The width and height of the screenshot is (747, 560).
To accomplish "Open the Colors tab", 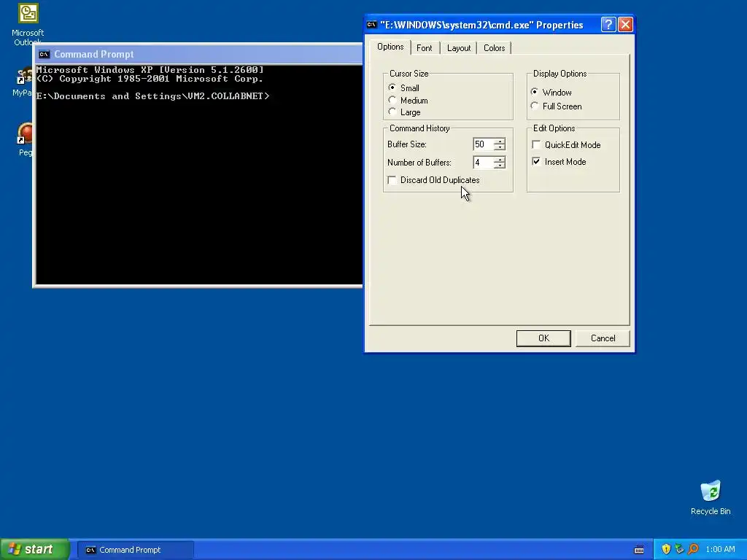I will point(494,48).
